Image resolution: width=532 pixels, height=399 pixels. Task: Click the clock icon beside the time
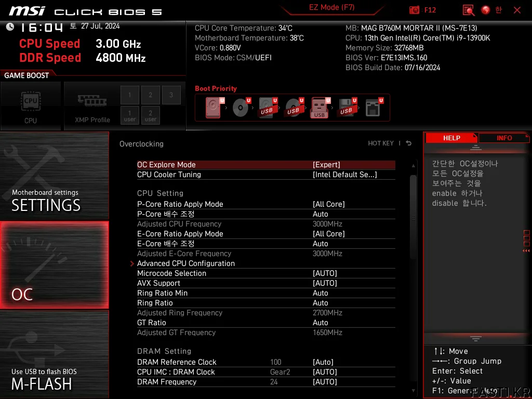10,26
